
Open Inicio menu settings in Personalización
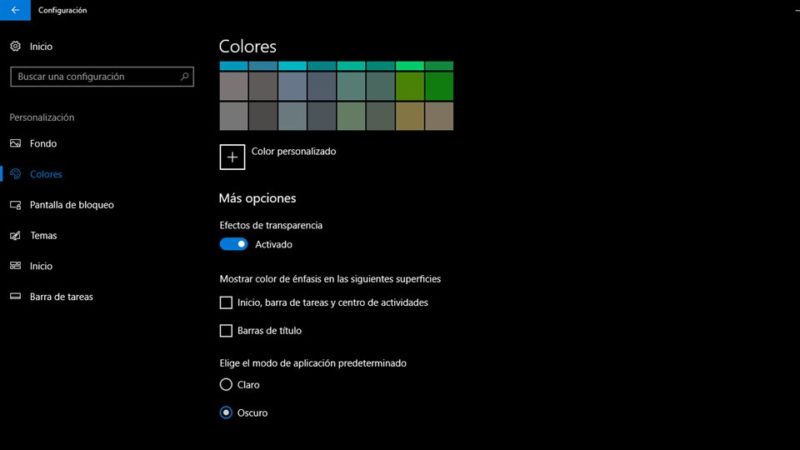coord(41,266)
